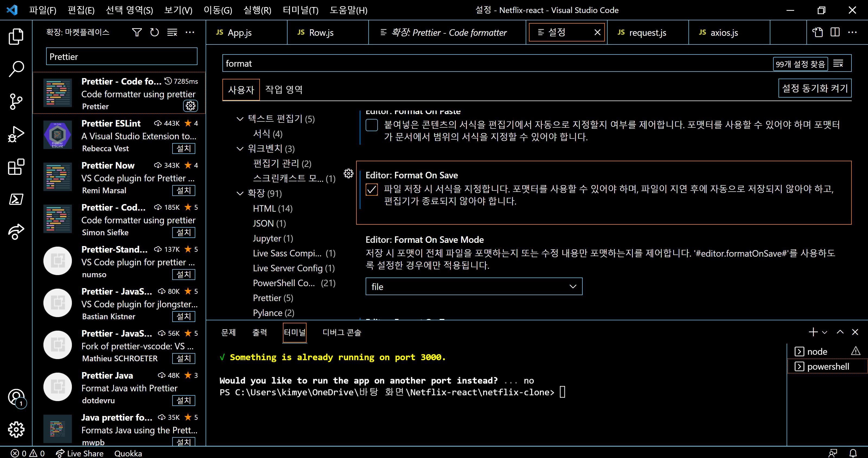Click 설정 동기화 켜기 button
Screen dimensions: 868x458
pyautogui.click(x=815, y=88)
